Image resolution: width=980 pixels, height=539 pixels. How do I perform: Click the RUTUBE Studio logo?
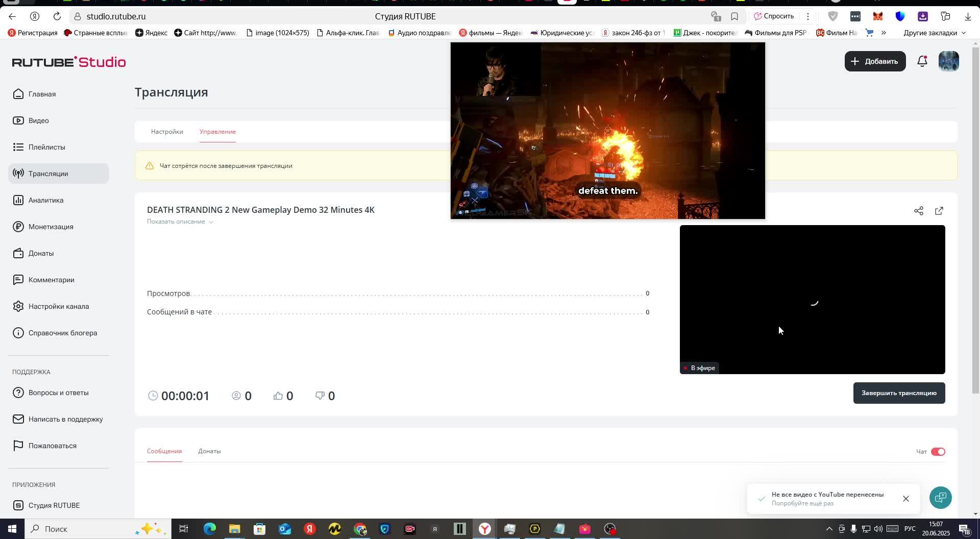[69, 62]
